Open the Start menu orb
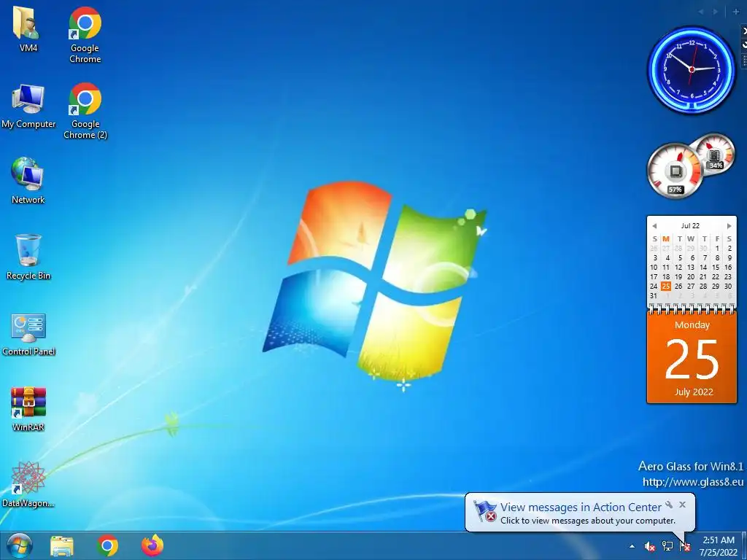Viewport: 747px width, 560px height. click(x=20, y=545)
